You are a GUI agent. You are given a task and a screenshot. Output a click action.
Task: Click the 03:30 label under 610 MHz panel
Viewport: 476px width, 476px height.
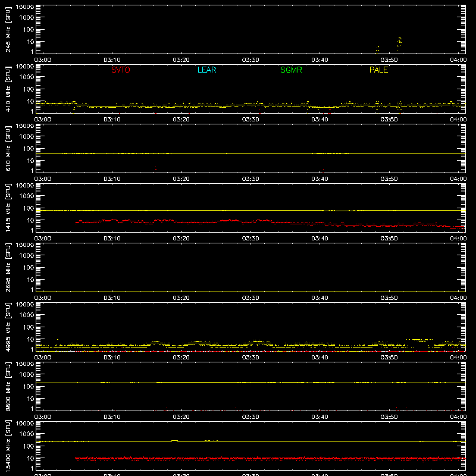pyautogui.click(x=250, y=179)
